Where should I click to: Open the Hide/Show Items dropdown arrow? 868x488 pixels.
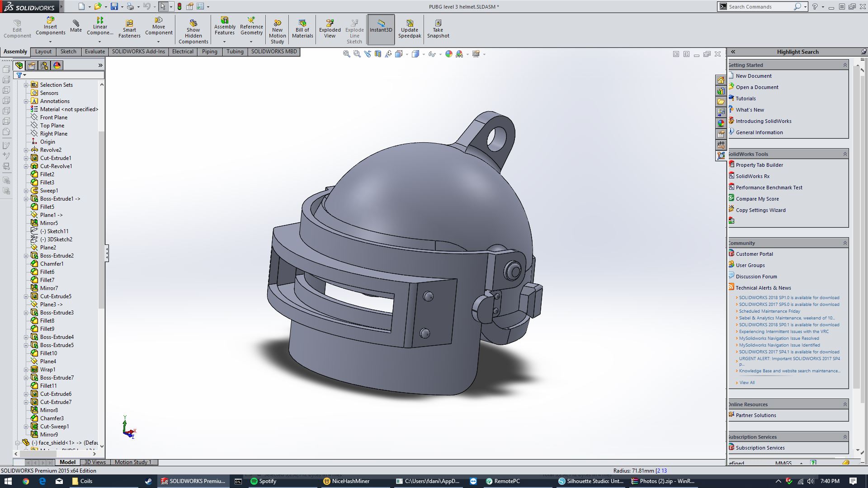point(440,54)
